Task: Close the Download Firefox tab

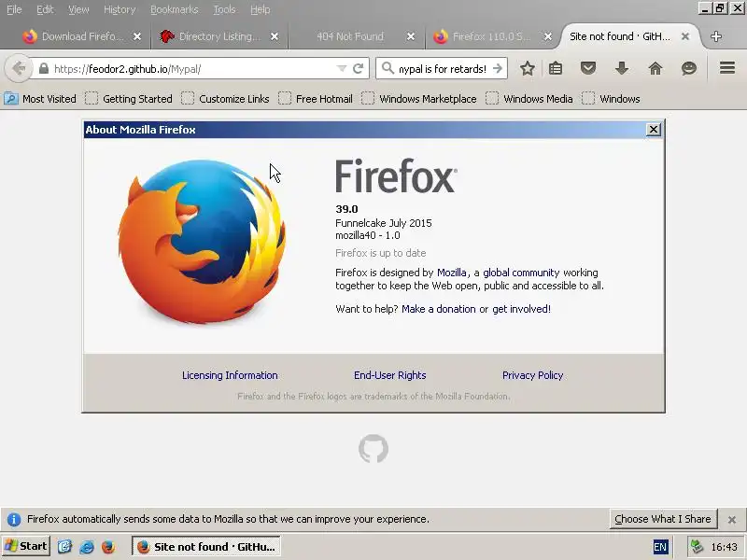Action: tap(137, 36)
